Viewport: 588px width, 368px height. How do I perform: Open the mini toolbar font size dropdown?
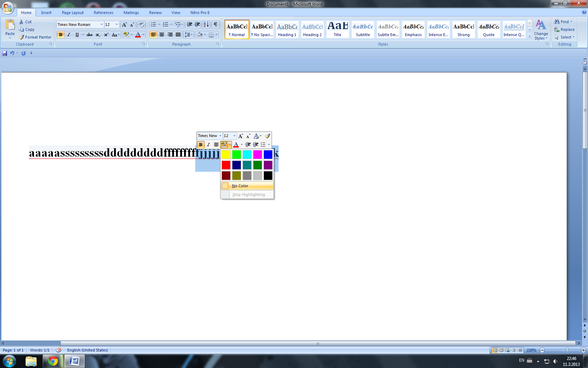(x=234, y=136)
